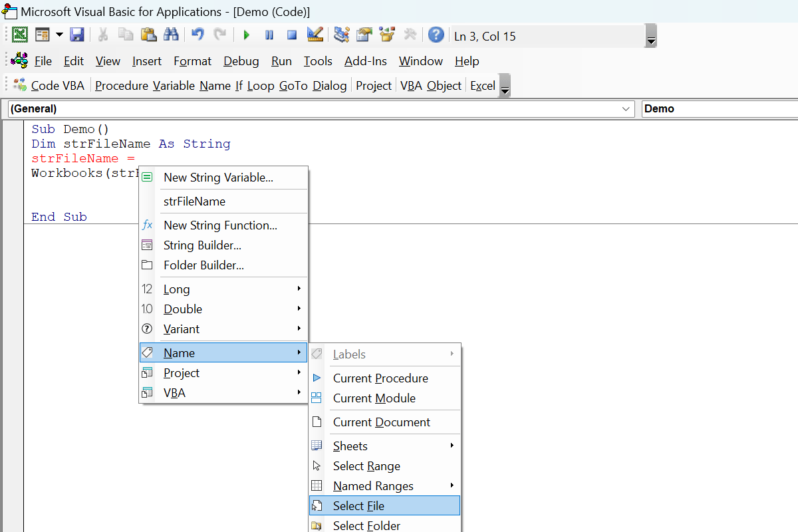Click Project in the Code VBA toolbar
This screenshot has width=798, height=532.
coord(374,86)
